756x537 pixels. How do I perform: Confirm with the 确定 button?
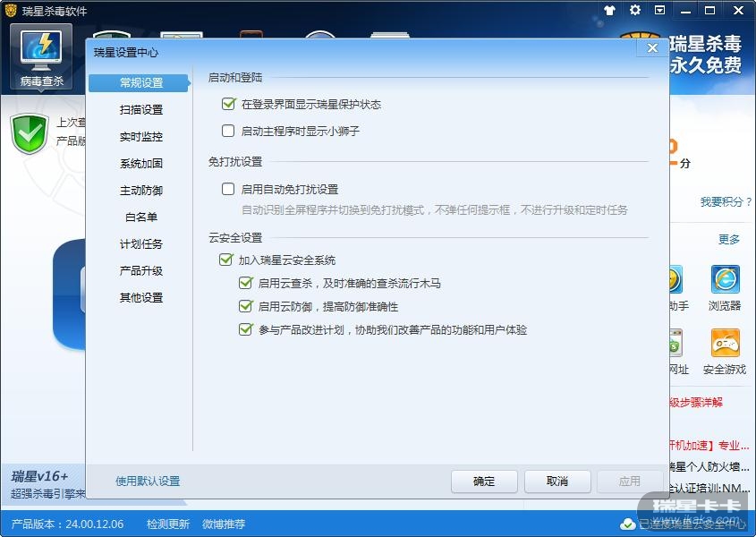coord(484,481)
